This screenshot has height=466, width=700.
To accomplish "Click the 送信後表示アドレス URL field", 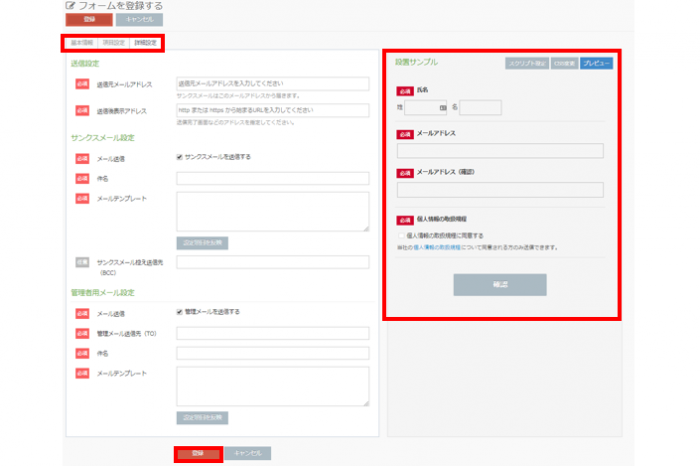I will point(272,110).
